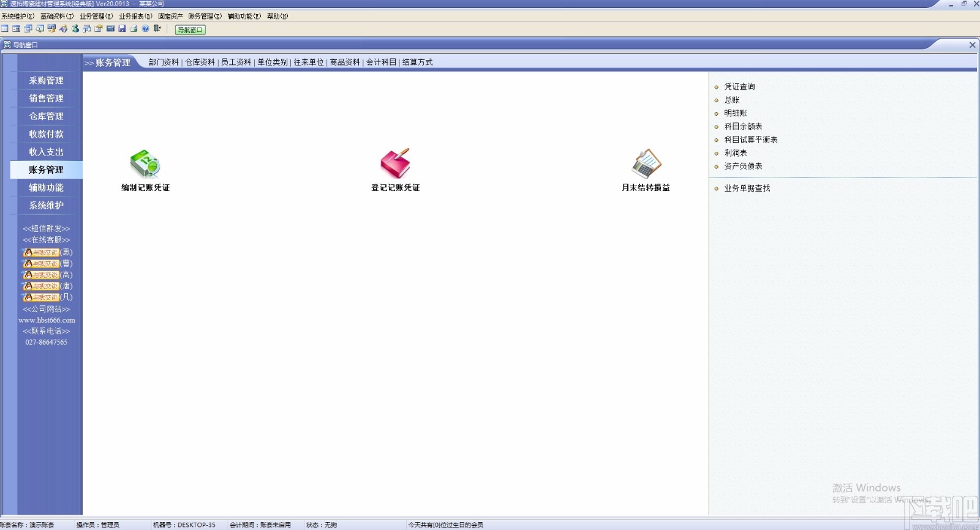This screenshot has height=530, width=980.
Task: Open the 编制记账凭证 voucher icon
Action: tap(145, 163)
